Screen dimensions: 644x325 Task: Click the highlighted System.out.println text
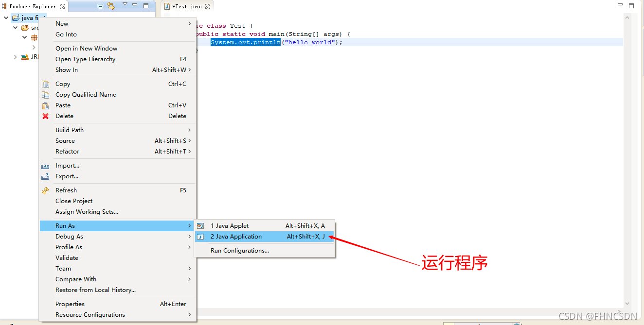[246, 42]
